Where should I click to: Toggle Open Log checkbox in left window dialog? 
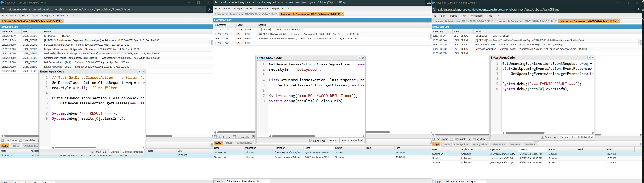[x=93, y=152]
